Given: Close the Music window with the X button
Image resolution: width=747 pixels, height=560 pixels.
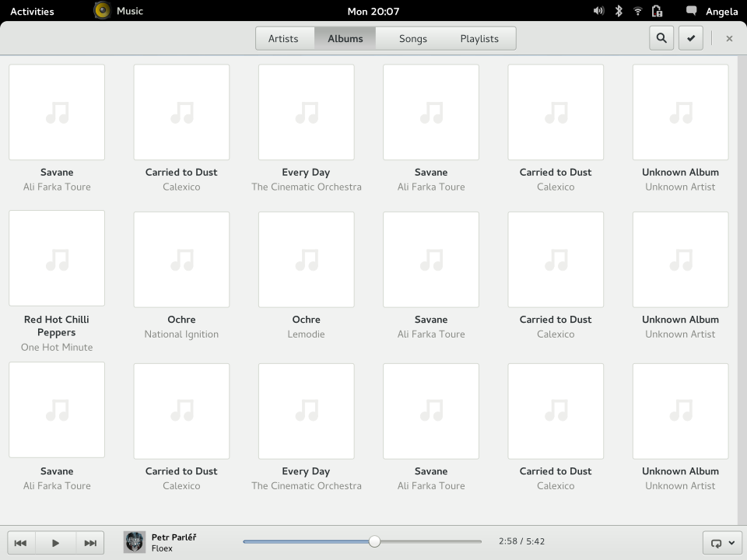Looking at the screenshot, I should point(729,39).
